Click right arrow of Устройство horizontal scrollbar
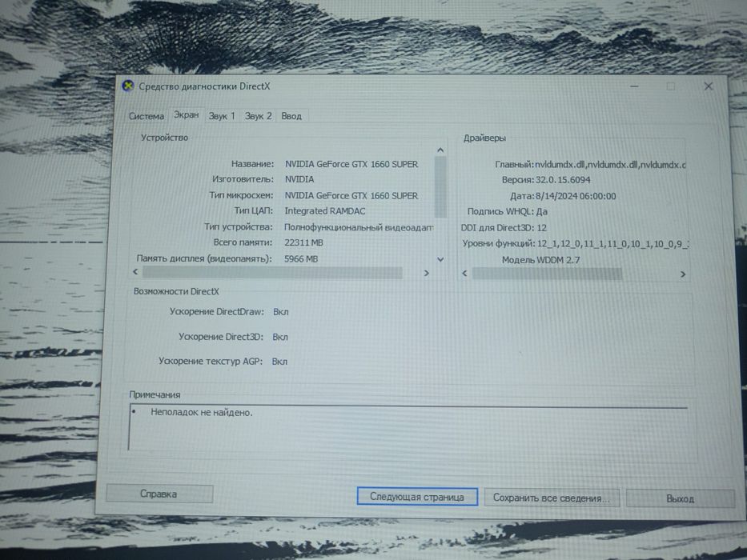 click(x=427, y=273)
